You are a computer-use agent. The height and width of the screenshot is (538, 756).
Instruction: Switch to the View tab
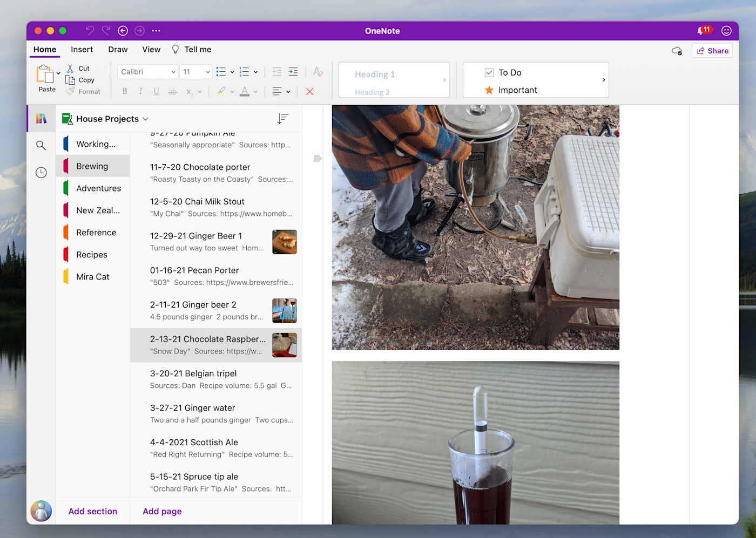click(151, 49)
